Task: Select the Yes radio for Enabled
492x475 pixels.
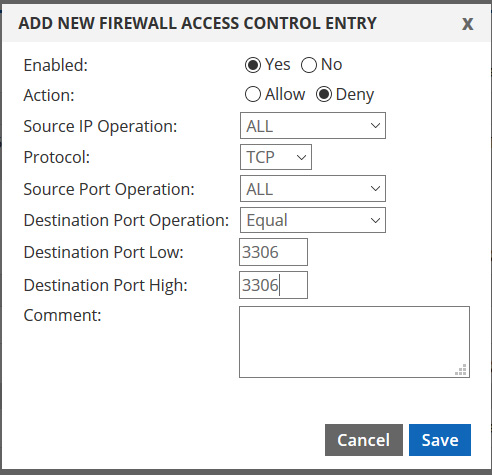Action: pyautogui.click(x=253, y=65)
